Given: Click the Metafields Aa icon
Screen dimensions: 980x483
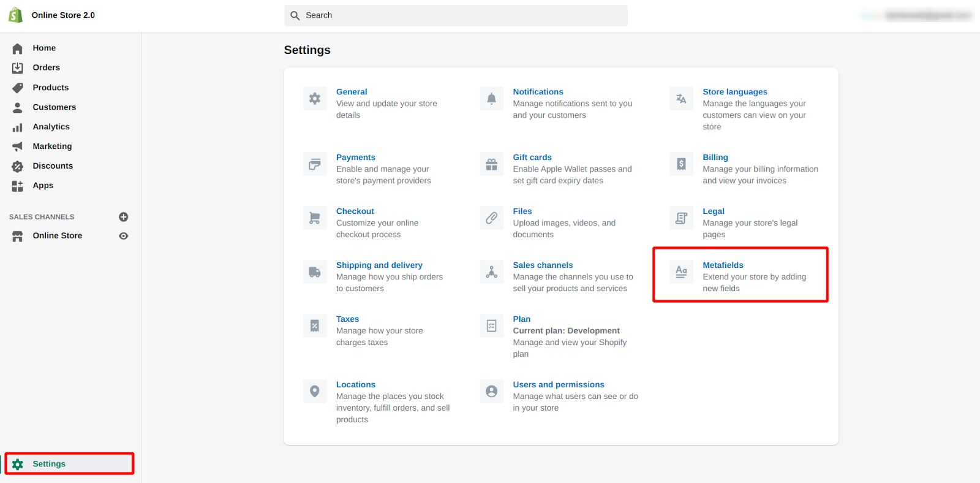Looking at the screenshot, I should tap(681, 272).
